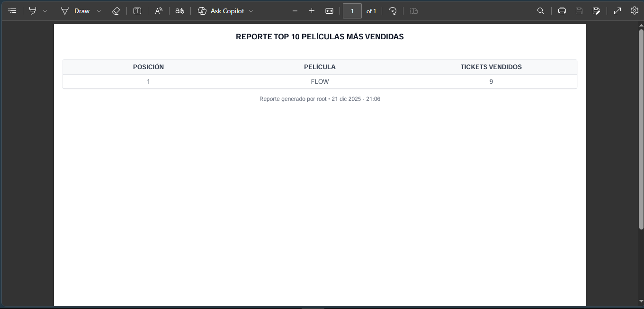Toggle the Fit to width button
This screenshot has width=644, height=309.
click(330, 11)
